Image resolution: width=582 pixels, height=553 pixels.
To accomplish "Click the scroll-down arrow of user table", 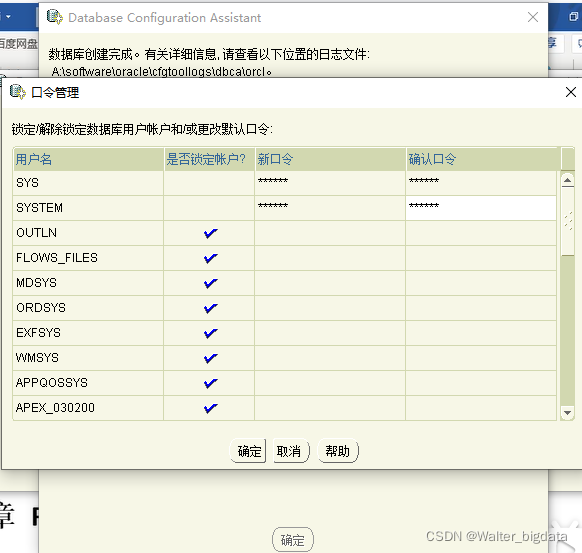I will (567, 412).
